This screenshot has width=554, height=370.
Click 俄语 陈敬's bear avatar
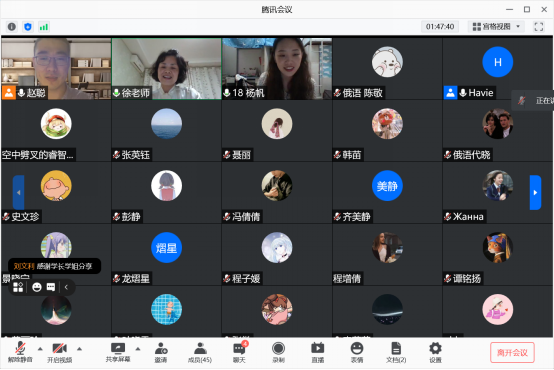[x=387, y=62]
